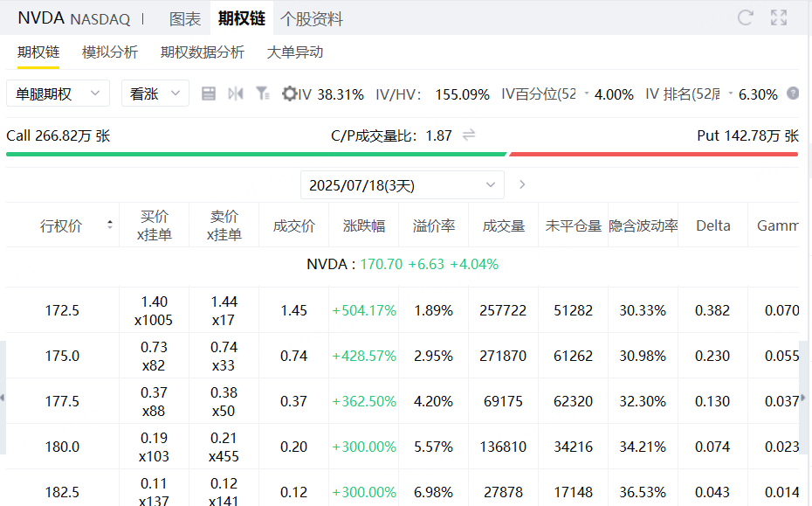
Task: Click the refresh icon in the header
Action: [x=745, y=18]
